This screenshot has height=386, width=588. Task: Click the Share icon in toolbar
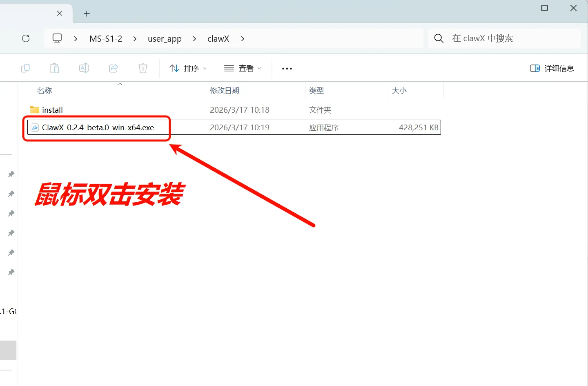[x=114, y=68]
